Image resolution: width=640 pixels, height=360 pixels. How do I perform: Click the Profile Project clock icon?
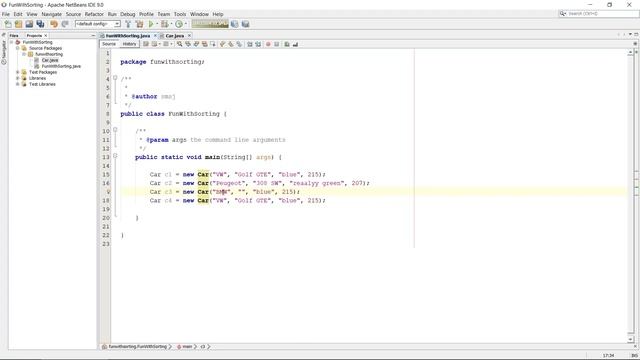click(179, 24)
